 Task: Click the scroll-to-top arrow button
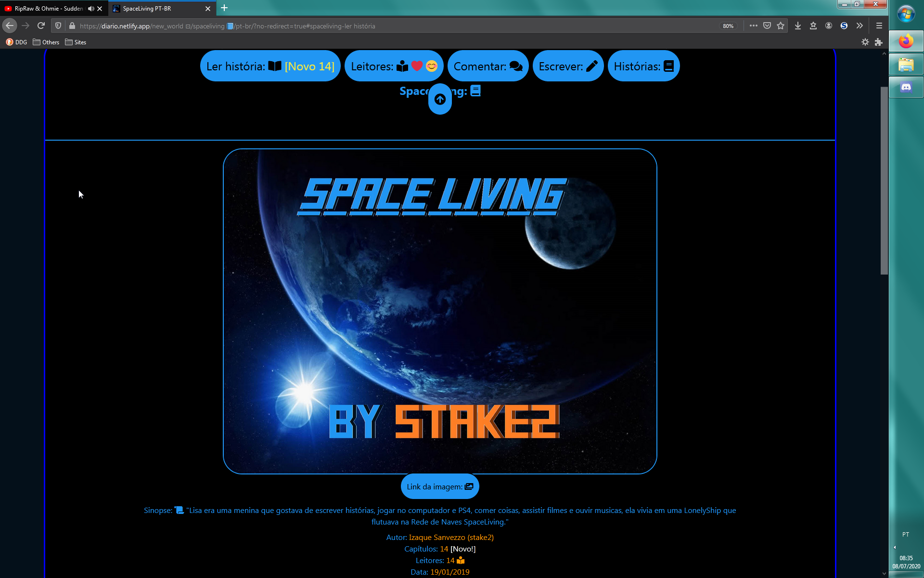tap(440, 99)
